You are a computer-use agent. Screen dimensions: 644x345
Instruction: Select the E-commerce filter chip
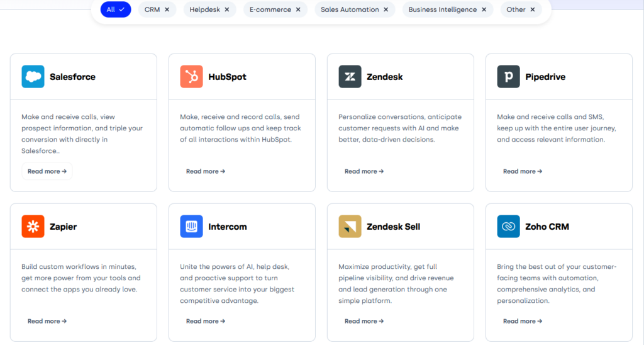point(275,9)
